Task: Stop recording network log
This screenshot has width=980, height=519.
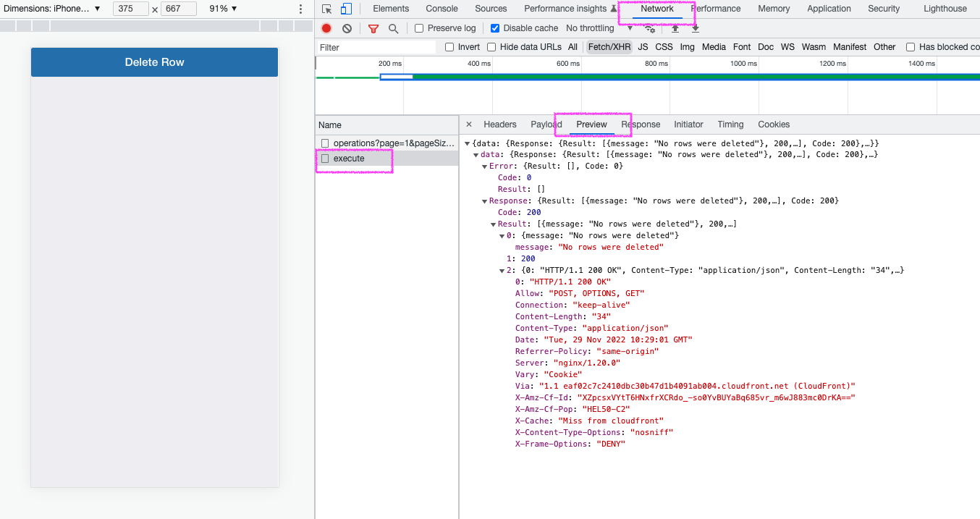Action: tap(326, 28)
